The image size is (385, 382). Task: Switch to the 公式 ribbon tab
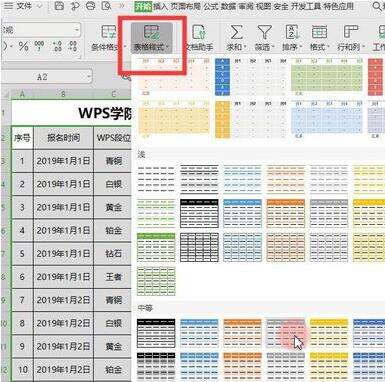click(211, 6)
